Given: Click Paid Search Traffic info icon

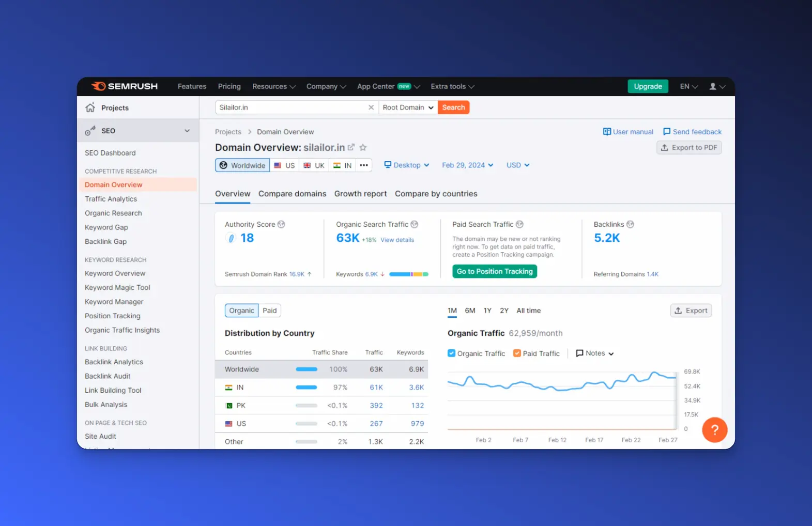Looking at the screenshot, I should click(x=520, y=224).
